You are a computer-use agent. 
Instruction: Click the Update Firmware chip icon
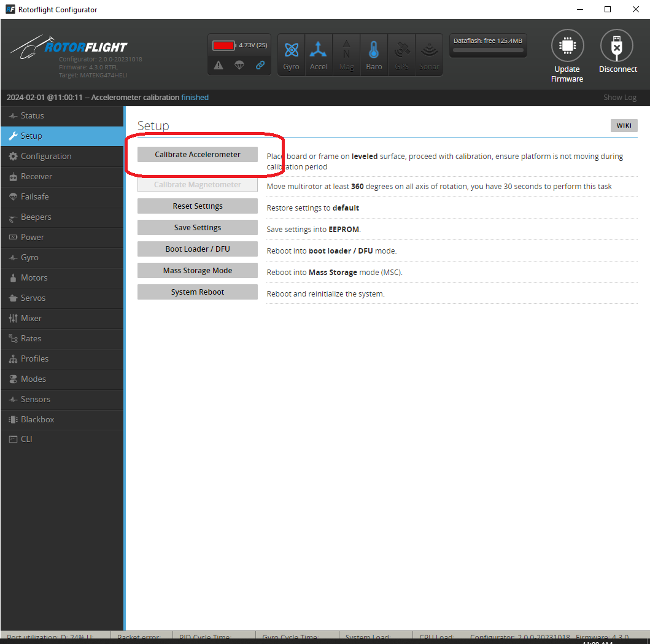click(x=567, y=47)
